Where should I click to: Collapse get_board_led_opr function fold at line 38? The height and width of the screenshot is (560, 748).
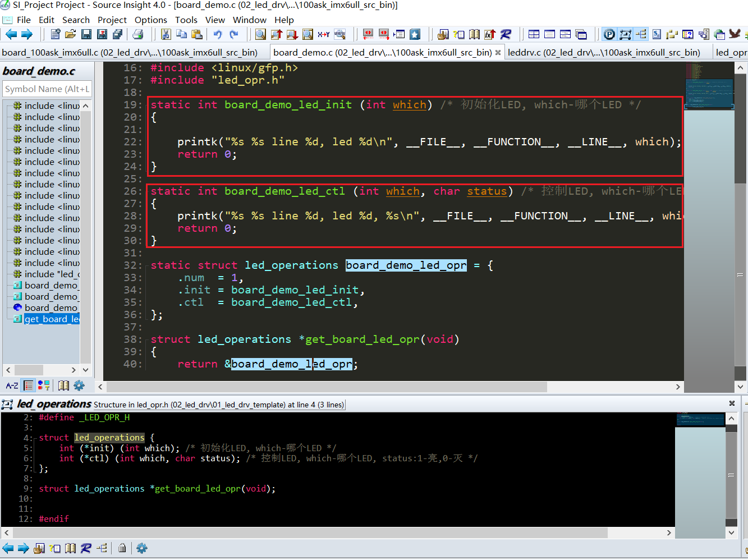(x=147, y=339)
